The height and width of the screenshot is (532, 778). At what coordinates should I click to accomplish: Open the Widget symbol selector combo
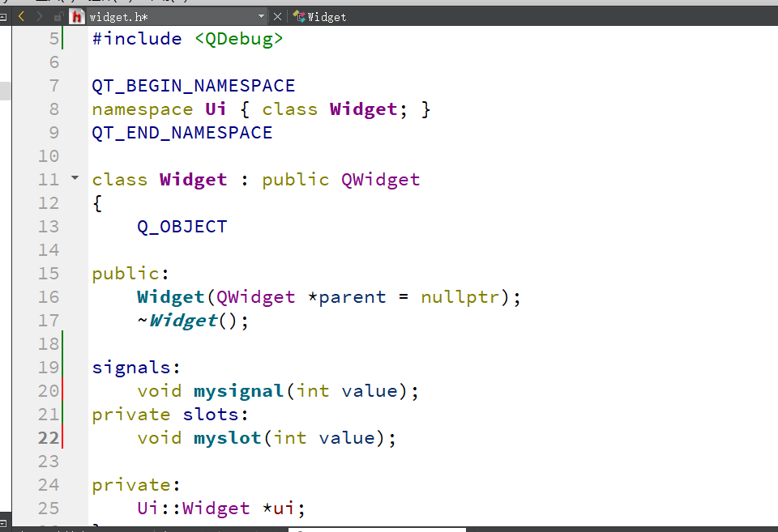point(327,17)
